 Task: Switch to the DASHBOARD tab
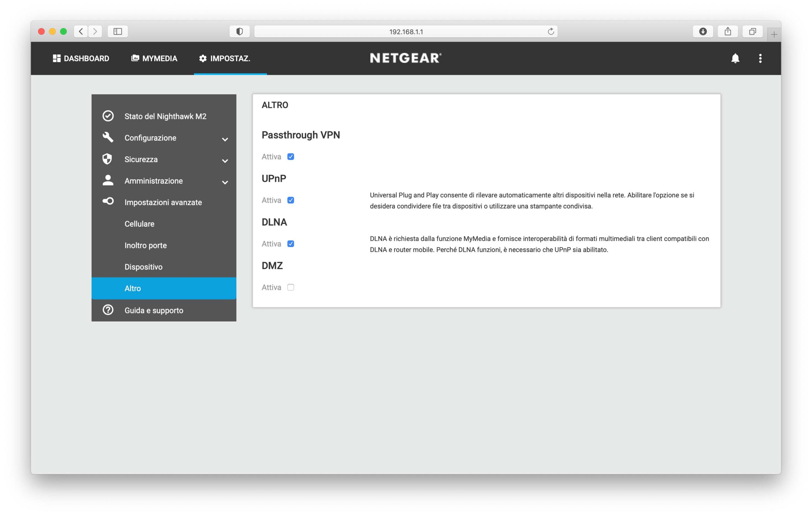pos(81,58)
